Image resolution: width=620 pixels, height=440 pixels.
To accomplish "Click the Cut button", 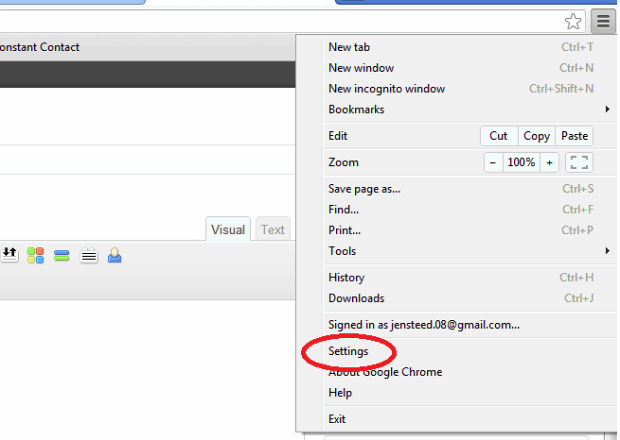I will (x=498, y=136).
